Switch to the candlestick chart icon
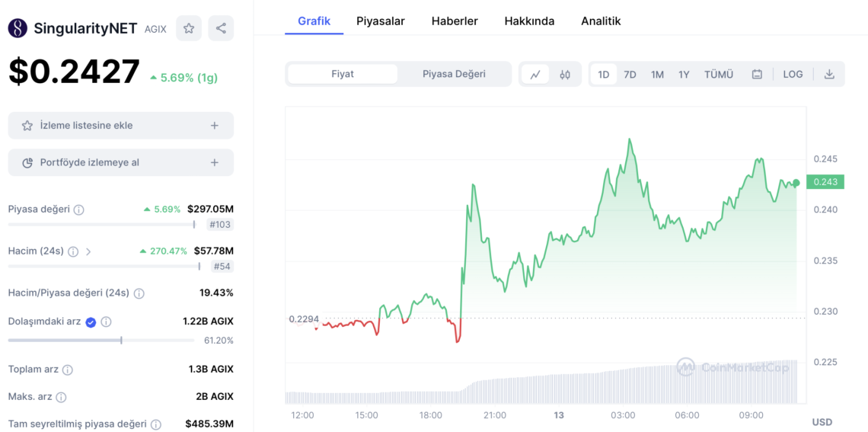This screenshot has height=432, width=868. click(565, 74)
